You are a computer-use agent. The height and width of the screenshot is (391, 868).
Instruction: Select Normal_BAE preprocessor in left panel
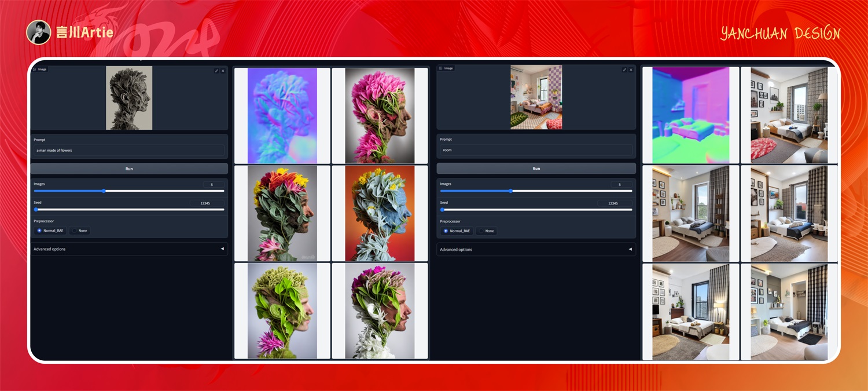[50, 231]
